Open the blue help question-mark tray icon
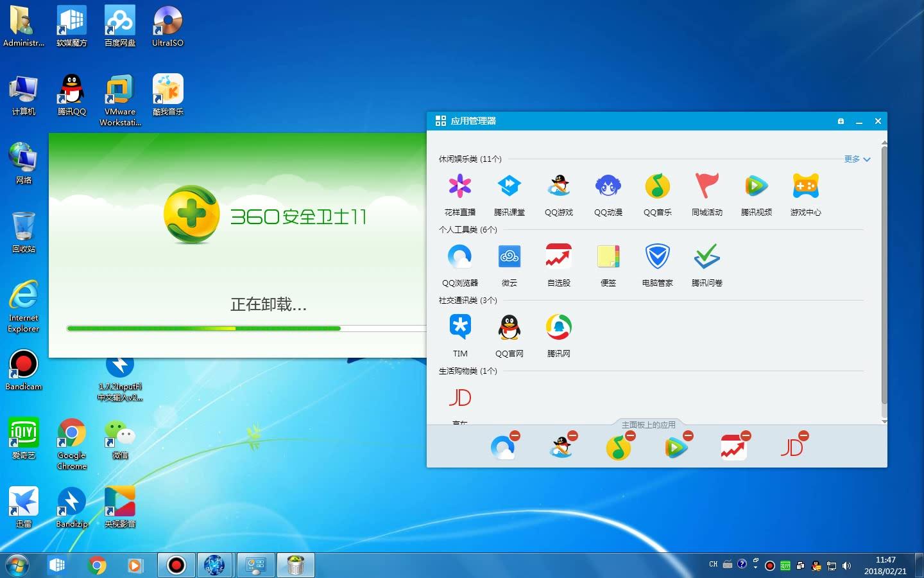This screenshot has width=924, height=578. pyautogui.click(x=742, y=564)
